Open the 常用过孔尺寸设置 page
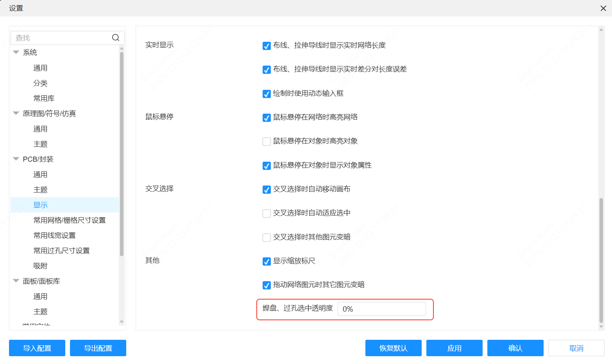Image resolution: width=612 pixels, height=364 pixels. [x=60, y=250]
